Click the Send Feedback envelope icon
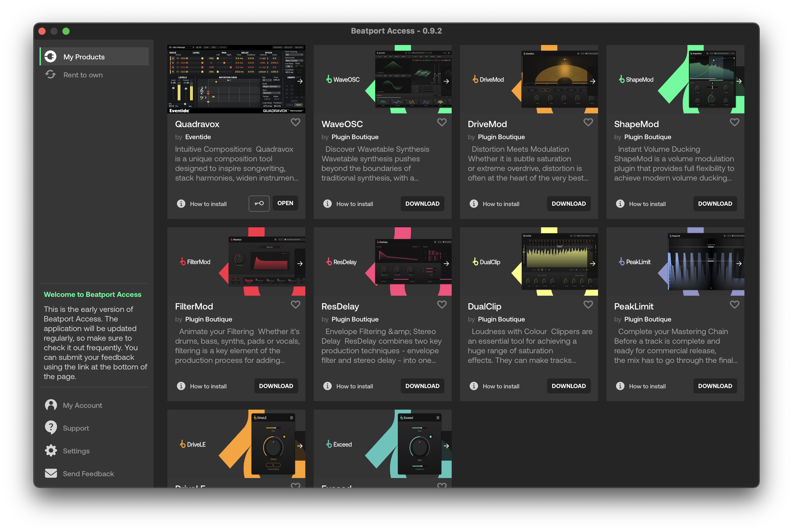The image size is (793, 532). click(51, 473)
